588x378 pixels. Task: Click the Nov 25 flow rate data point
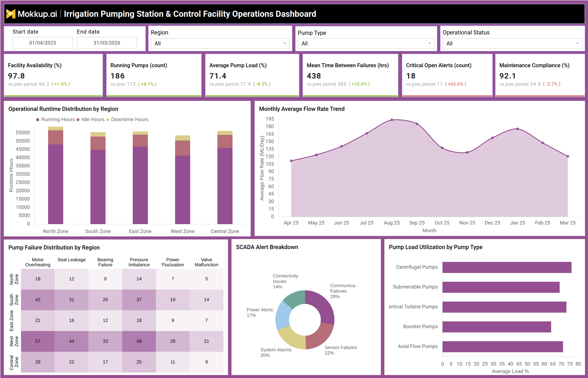pyautogui.click(x=467, y=152)
